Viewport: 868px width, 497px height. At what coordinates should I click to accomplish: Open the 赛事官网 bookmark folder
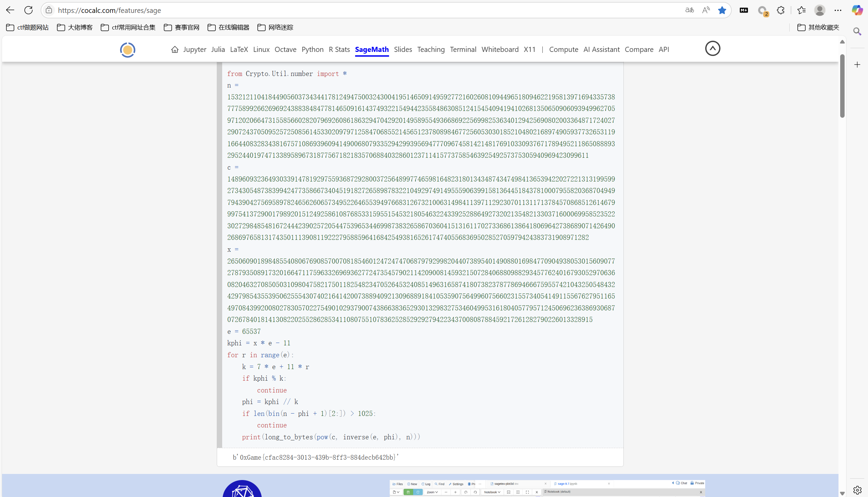click(181, 27)
